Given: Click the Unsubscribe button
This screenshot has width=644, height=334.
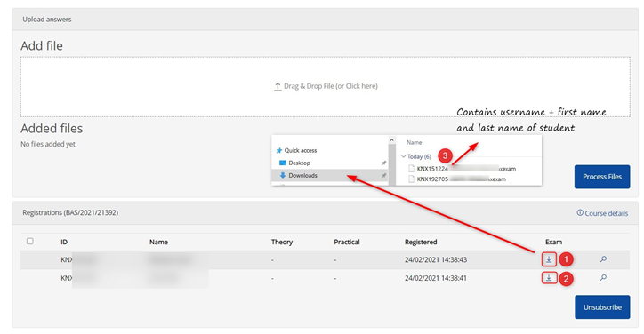Looking at the screenshot, I should (x=602, y=307).
